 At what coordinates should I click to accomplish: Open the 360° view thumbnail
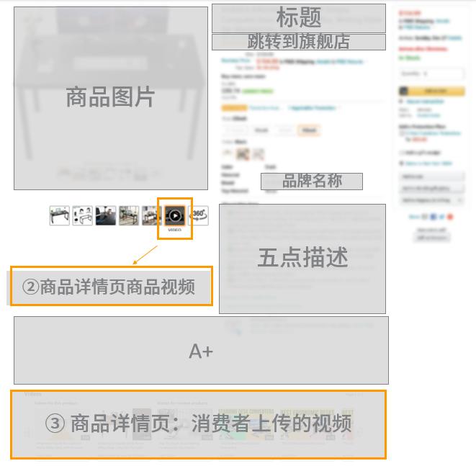199,215
